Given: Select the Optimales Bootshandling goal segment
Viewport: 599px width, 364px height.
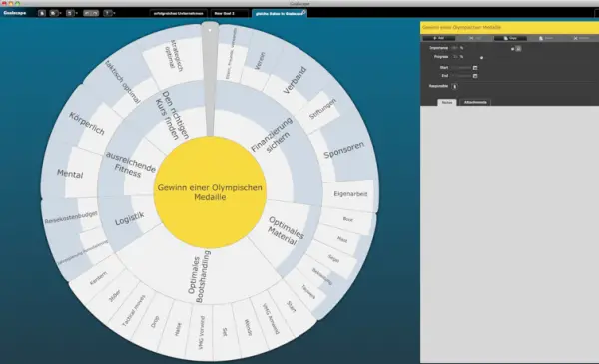Looking at the screenshot, I should (x=200, y=277).
